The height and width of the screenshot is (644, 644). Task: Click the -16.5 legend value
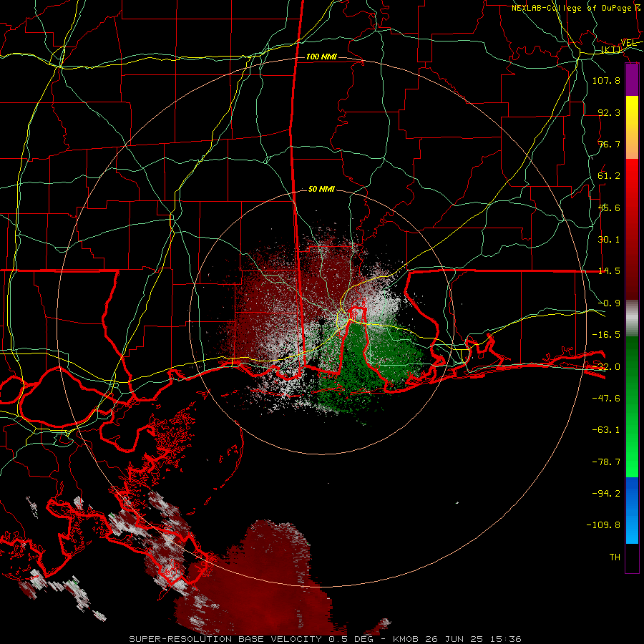click(x=606, y=335)
